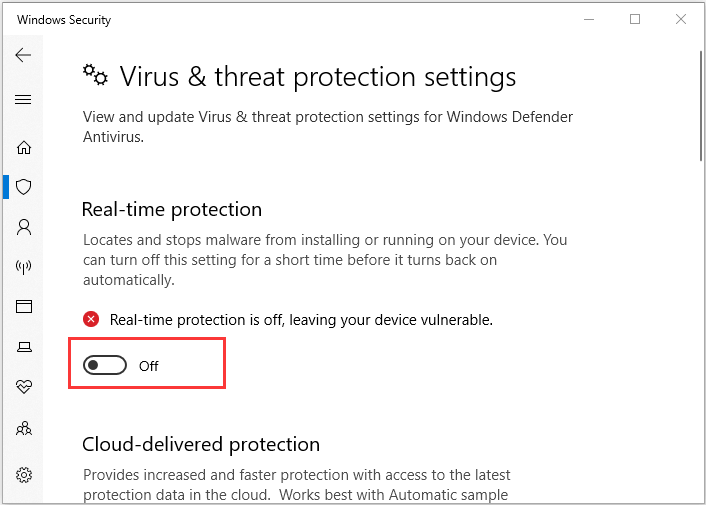Open Settings gear in sidebar
The height and width of the screenshot is (505, 706).
(24, 475)
